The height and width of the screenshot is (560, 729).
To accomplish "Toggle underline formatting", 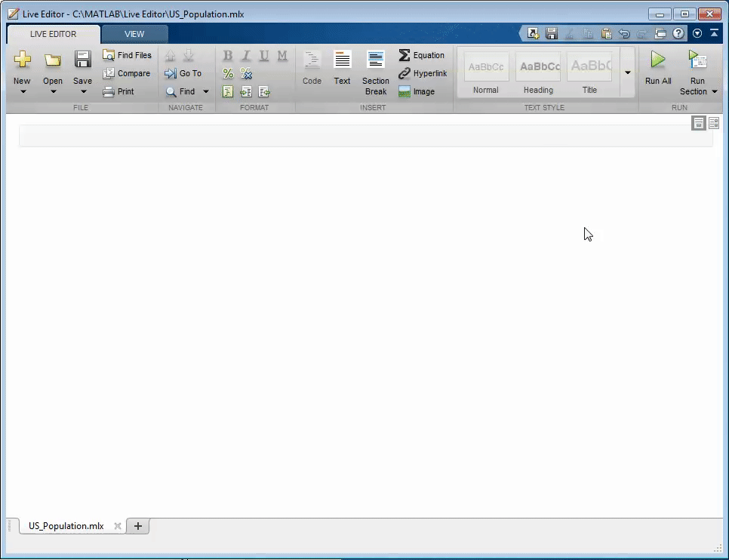I will pos(263,56).
